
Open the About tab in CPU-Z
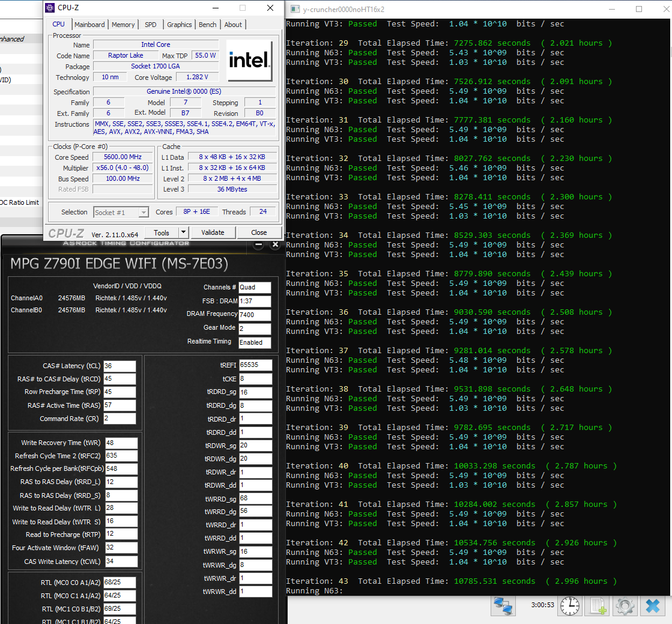pyautogui.click(x=233, y=25)
